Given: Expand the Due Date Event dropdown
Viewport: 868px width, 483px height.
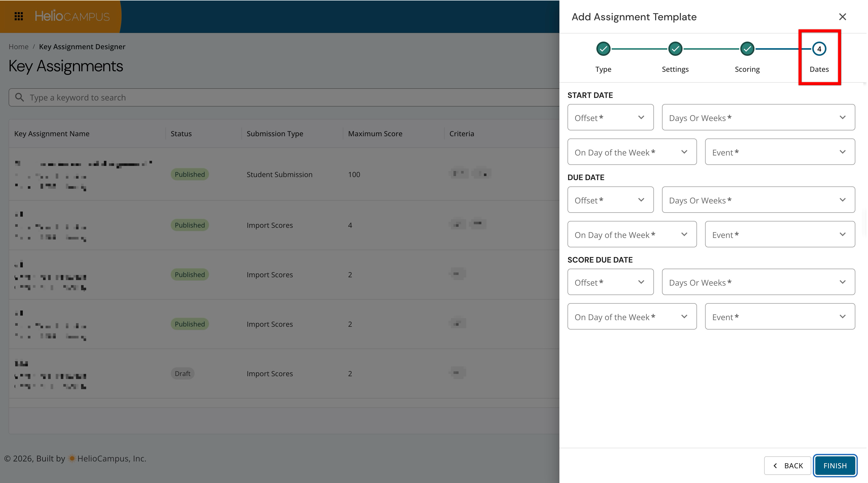Looking at the screenshot, I should click(x=780, y=234).
